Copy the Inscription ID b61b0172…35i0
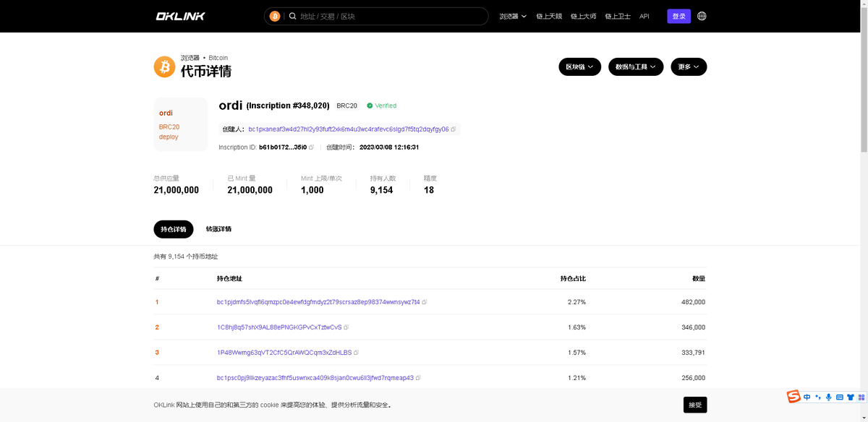The image size is (868, 422). click(312, 147)
